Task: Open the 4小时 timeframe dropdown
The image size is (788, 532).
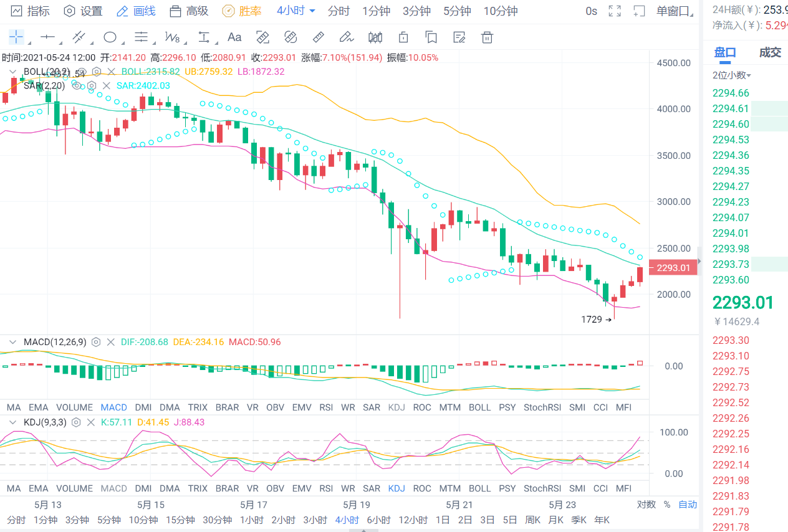Action: click(296, 11)
